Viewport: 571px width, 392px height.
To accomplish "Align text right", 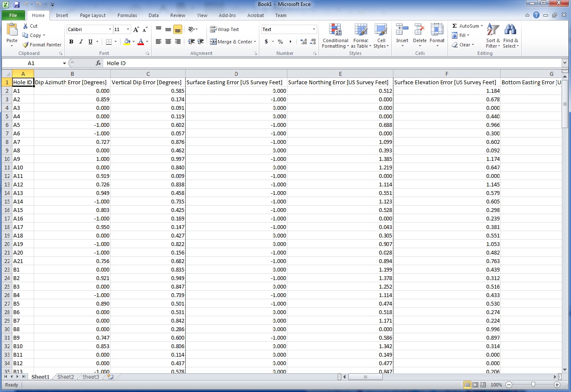I will click(x=178, y=42).
